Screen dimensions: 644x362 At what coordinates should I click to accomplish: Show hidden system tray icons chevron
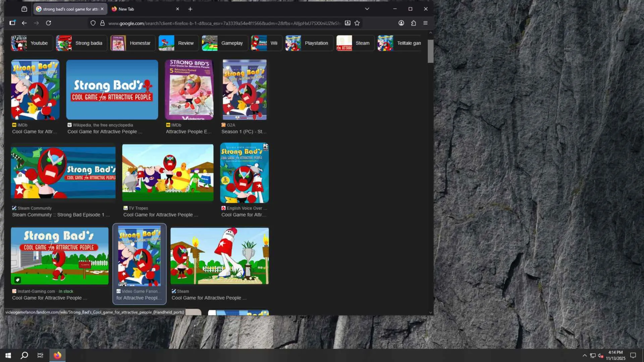(x=585, y=356)
